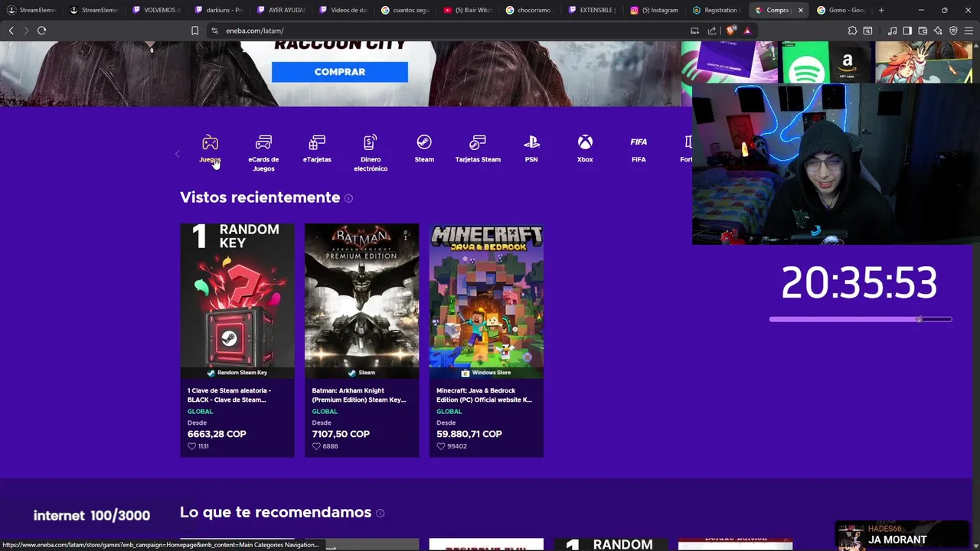This screenshot has width=980, height=551.
Task: Click the 7107,50 COP price
Action: pos(341,434)
